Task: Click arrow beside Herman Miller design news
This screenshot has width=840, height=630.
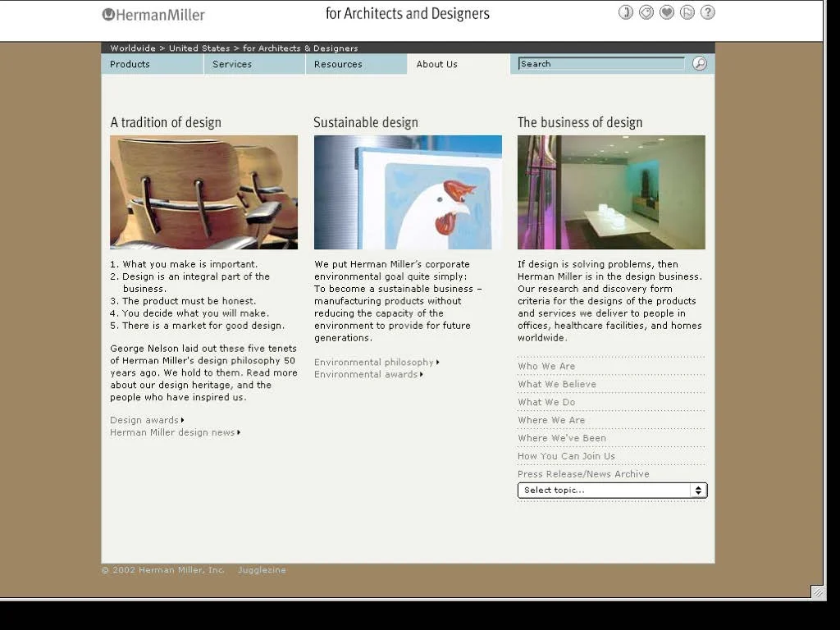Action: [239, 432]
